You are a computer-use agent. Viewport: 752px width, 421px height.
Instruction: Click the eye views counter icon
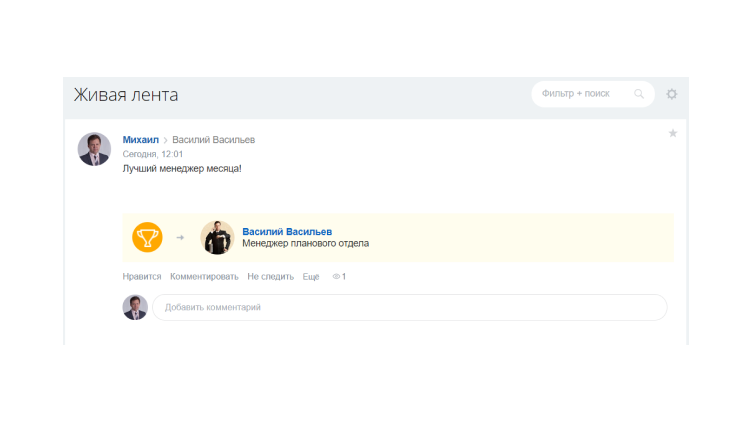[x=336, y=277]
